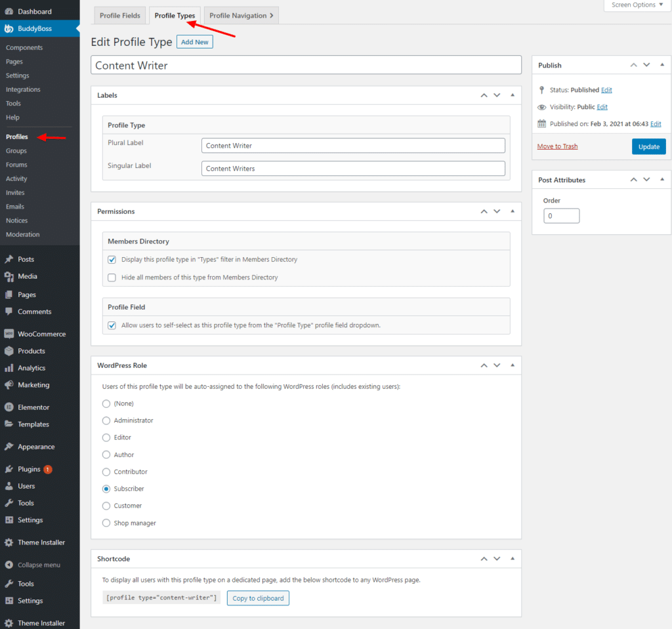This screenshot has width=672, height=629.
Task: Edit the Status: Published setting
Action: point(606,90)
